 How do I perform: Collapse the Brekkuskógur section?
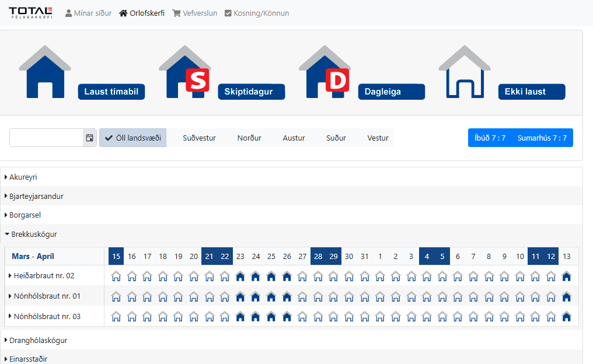pos(33,234)
